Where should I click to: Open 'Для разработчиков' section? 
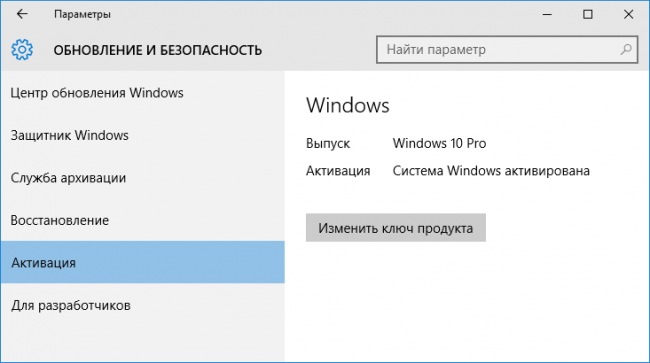tap(143, 305)
